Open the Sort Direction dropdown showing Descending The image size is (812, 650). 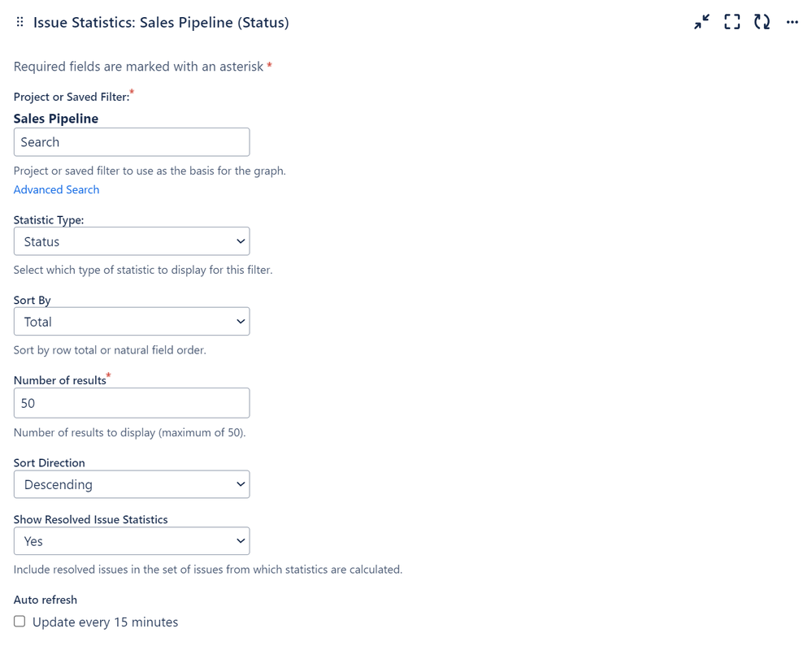(132, 484)
